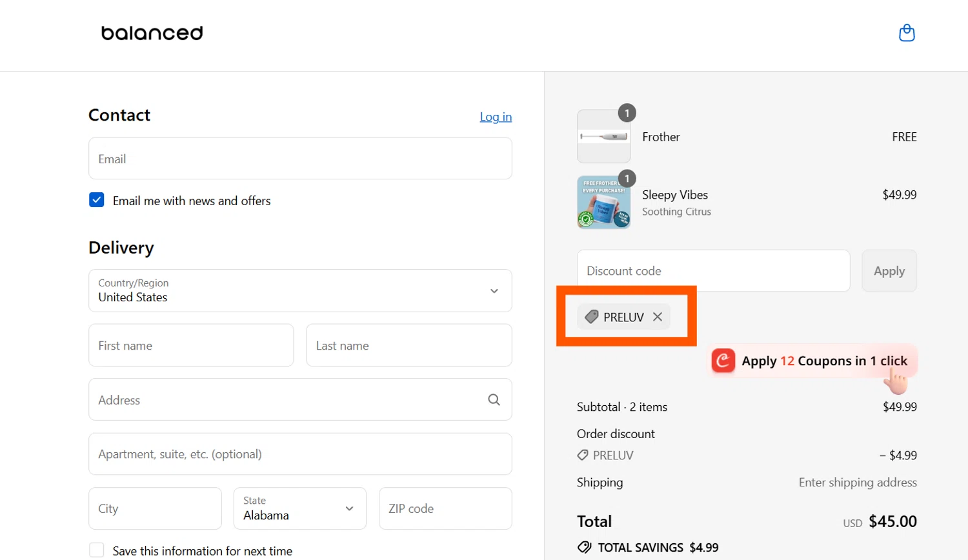This screenshot has width=968, height=560.
Task: Click the tag icon on PRELUV chip
Action: pyautogui.click(x=592, y=317)
